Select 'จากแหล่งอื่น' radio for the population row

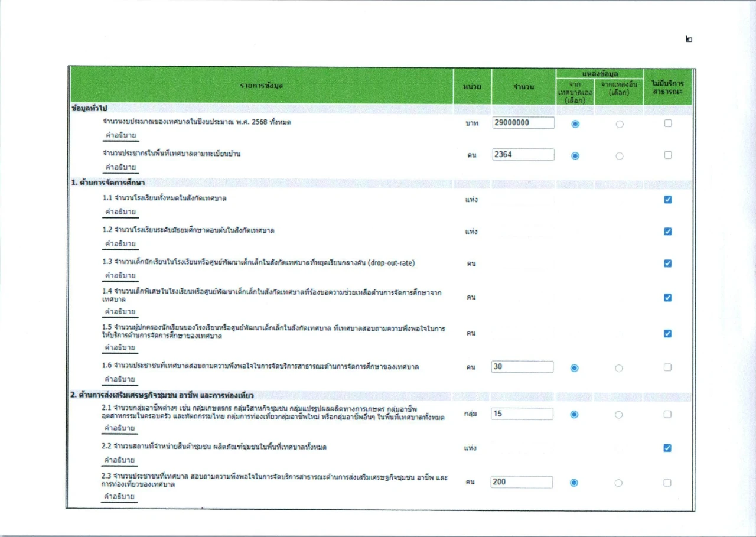point(620,156)
